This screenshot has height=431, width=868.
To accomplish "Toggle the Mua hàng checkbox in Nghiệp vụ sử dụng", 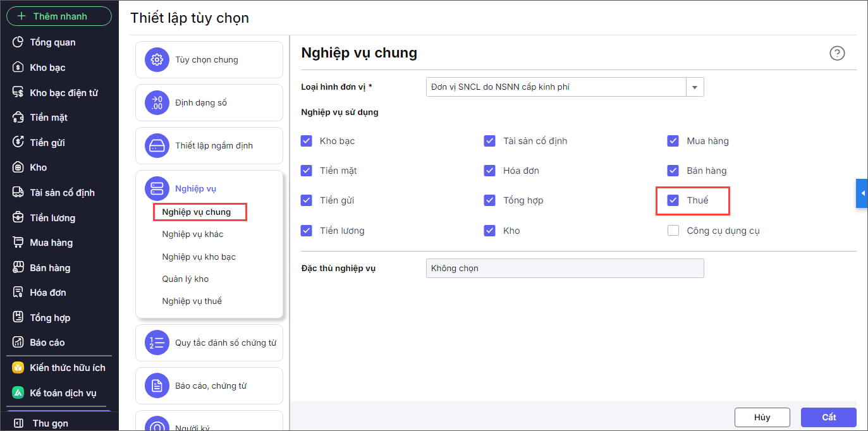I will click(673, 141).
